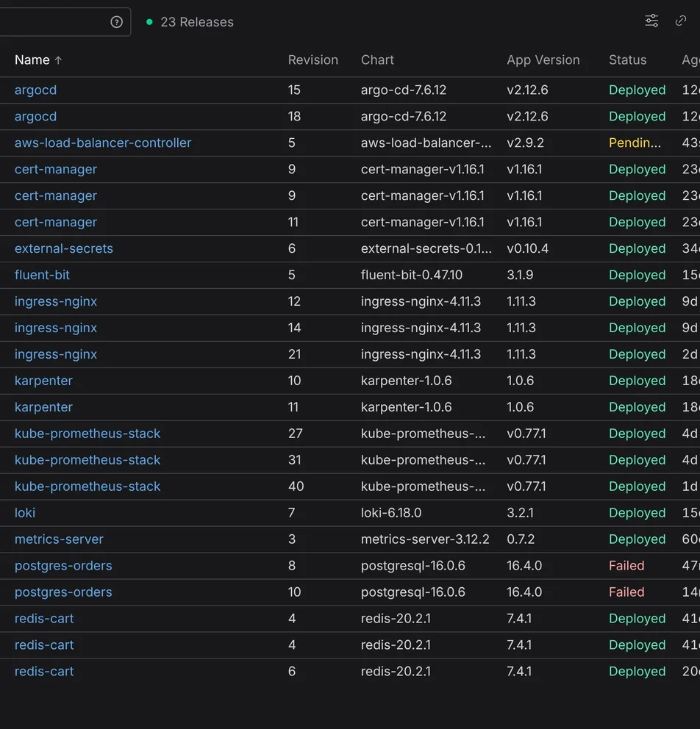Viewport: 700px width, 729px height.
Task: Open postgres-orders release with revision 8
Action: (x=63, y=565)
